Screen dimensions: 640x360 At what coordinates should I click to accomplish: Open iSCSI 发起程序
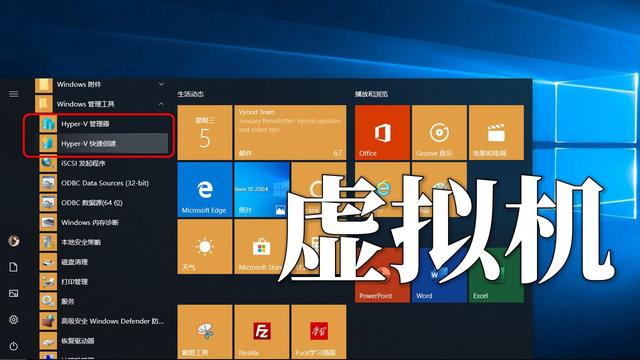pos(103,163)
